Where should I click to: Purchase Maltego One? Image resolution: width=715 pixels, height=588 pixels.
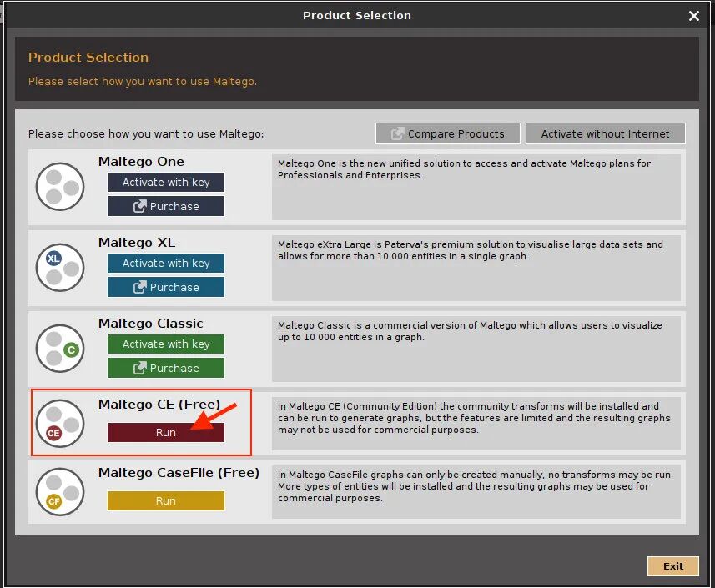pos(166,206)
